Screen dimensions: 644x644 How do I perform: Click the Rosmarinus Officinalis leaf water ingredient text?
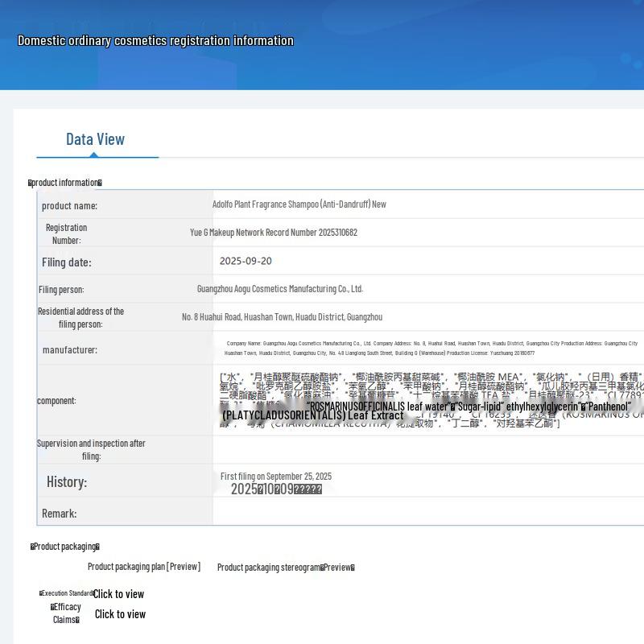click(x=378, y=407)
